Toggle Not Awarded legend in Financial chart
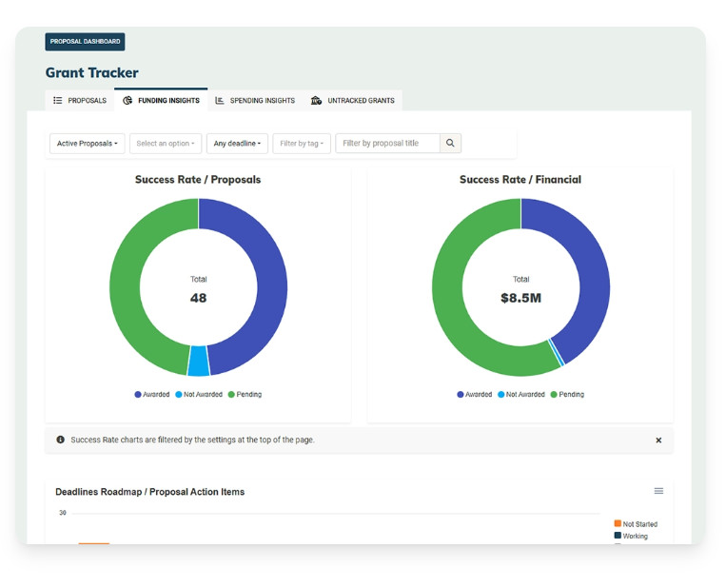The height and width of the screenshot is (588, 726). coord(520,395)
